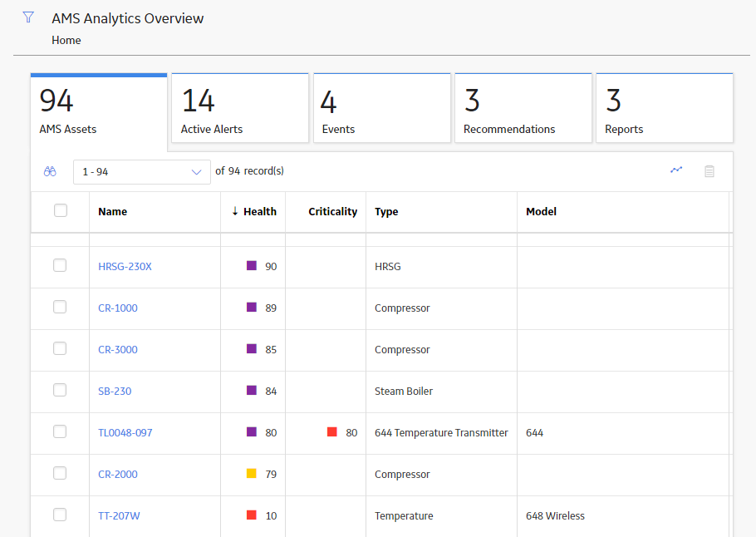The image size is (756, 537).
Task: Check the box for HRSG-230X
Action: pyautogui.click(x=60, y=265)
